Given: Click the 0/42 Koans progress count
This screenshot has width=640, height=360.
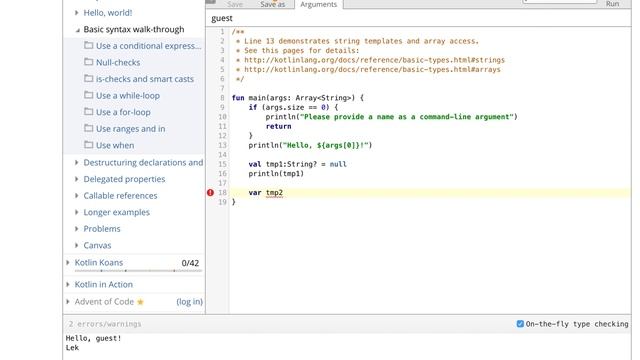Looking at the screenshot, I should click(190, 263).
